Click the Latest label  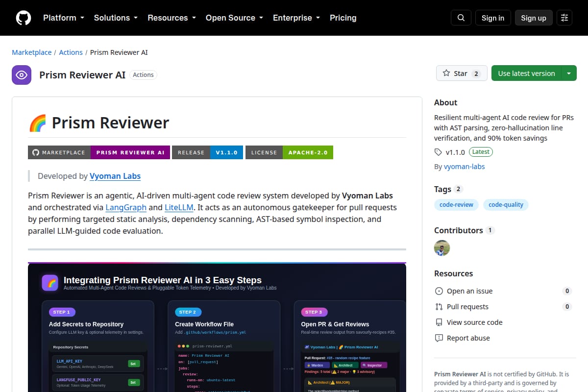click(481, 152)
